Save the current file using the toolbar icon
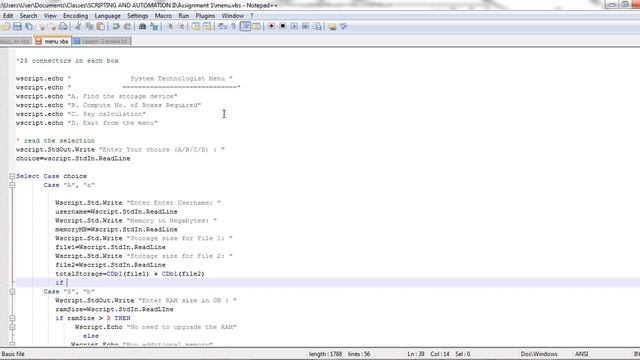The image size is (640, 360). pyautogui.click(x=17, y=27)
